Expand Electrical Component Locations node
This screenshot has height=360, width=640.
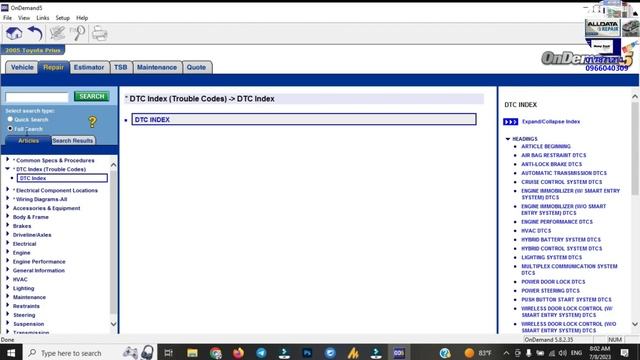tap(8, 190)
